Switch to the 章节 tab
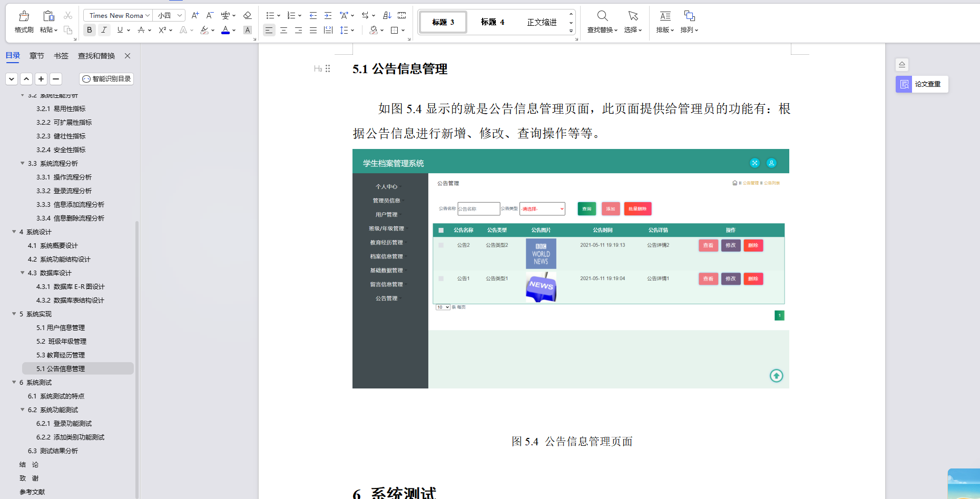 click(x=36, y=55)
